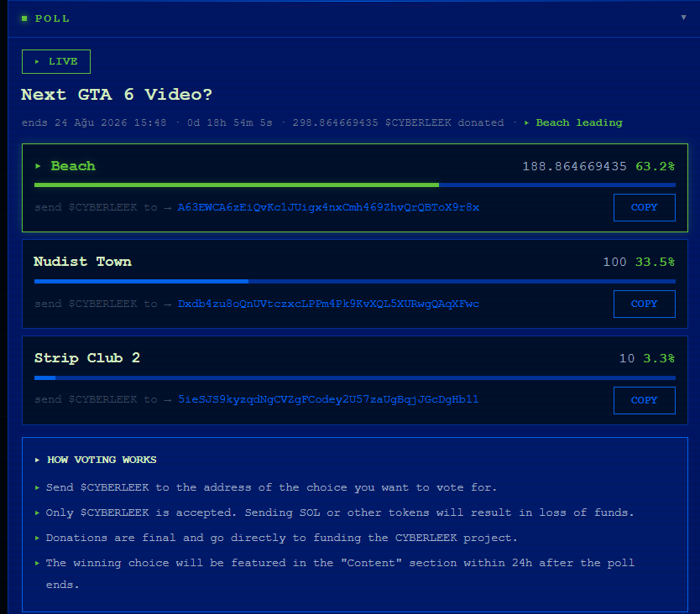Select the Strip Club 2 address starting 5ieSJS9
700x614 pixels.
pyautogui.click(x=328, y=399)
